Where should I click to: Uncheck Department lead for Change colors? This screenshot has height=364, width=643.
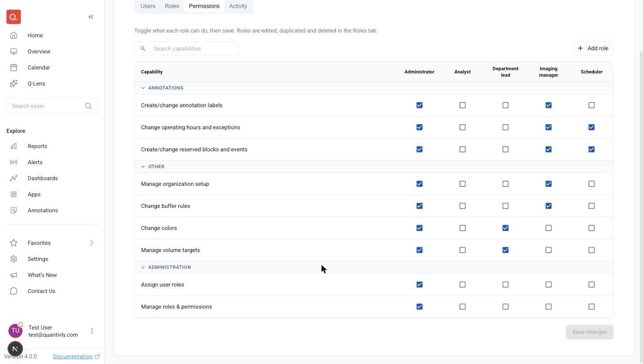tap(505, 228)
